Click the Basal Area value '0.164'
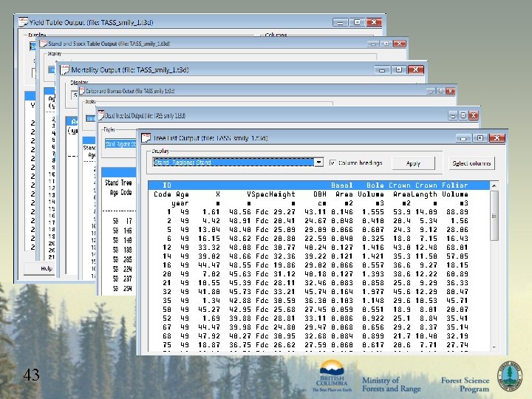This screenshot has width=532, height=399. [x=342, y=292]
